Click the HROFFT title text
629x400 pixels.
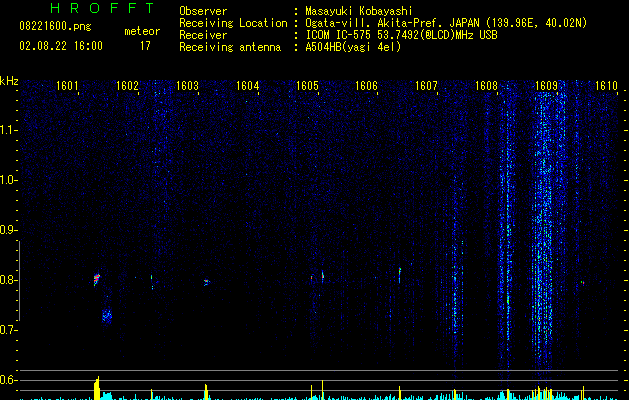pos(102,8)
